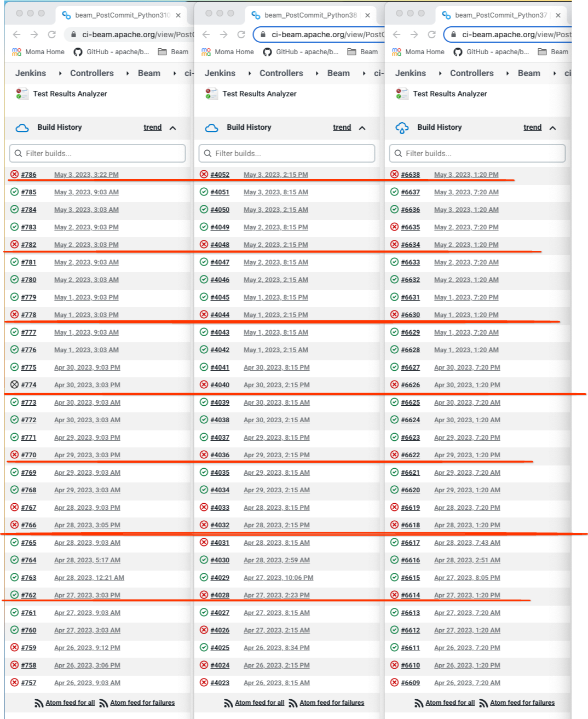Click failed status icon of build #4052

204,175
